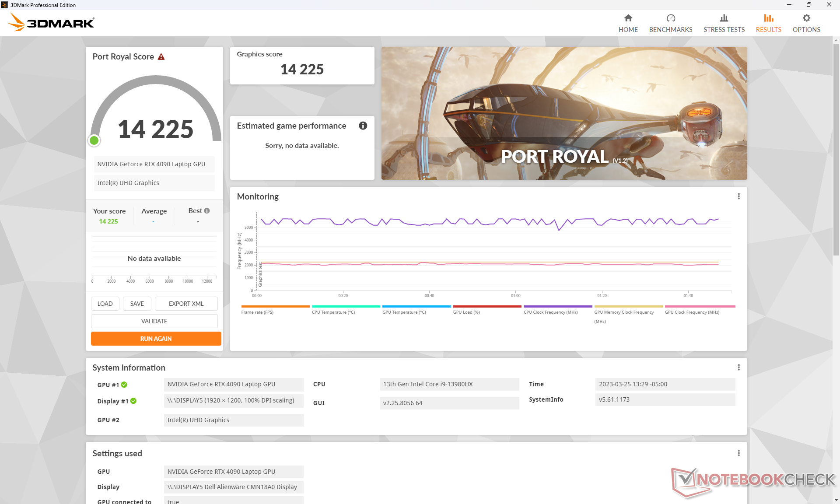Image resolution: width=840 pixels, height=504 pixels.
Task: Click the Estimated game performance info icon
Action: click(363, 126)
